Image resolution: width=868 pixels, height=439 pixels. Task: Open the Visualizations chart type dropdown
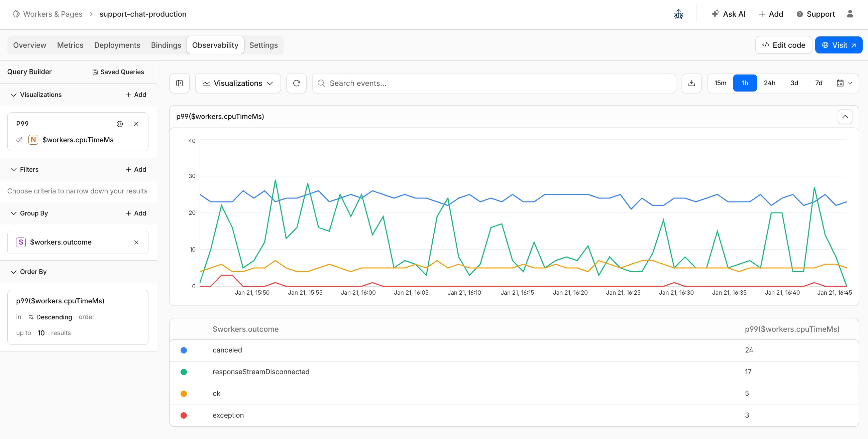coord(237,83)
